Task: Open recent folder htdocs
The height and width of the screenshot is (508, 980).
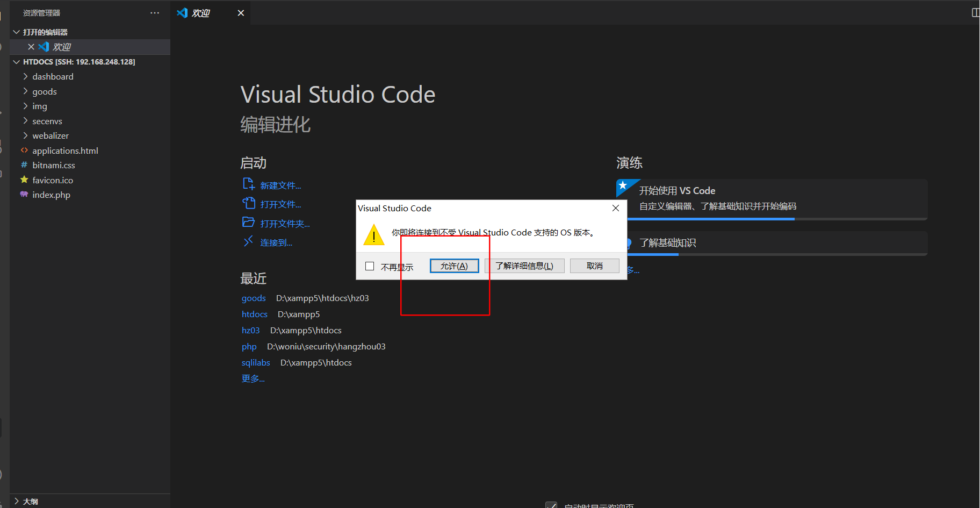Action: click(255, 314)
